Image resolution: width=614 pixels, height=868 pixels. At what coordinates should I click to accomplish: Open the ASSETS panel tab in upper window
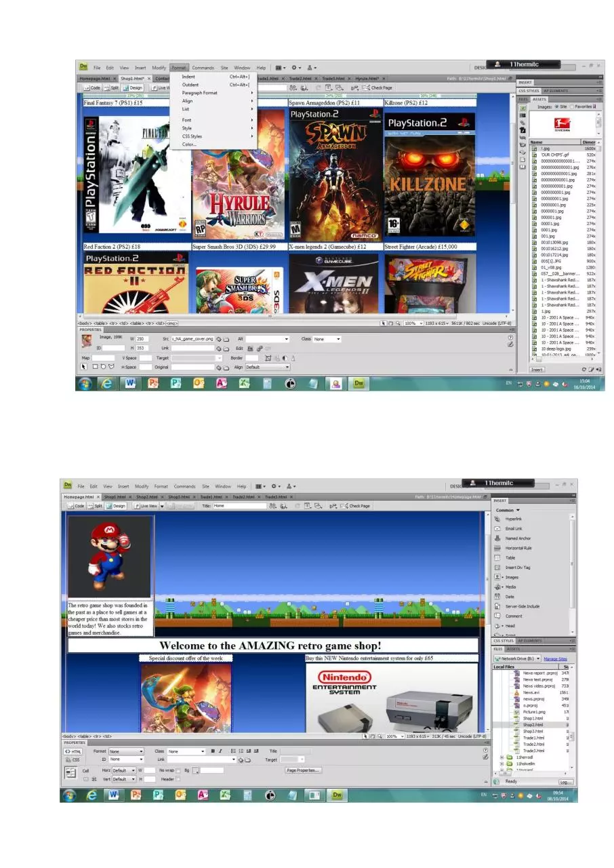tap(539, 98)
